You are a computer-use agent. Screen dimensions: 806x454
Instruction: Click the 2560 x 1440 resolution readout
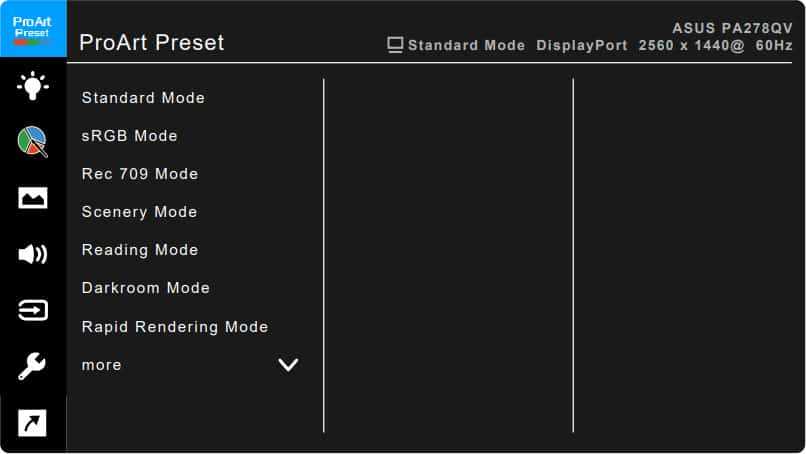[x=691, y=45]
